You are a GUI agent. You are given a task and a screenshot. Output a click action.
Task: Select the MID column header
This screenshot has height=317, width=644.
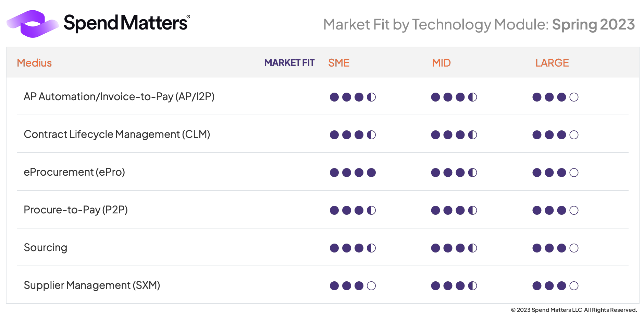(x=441, y=63)
